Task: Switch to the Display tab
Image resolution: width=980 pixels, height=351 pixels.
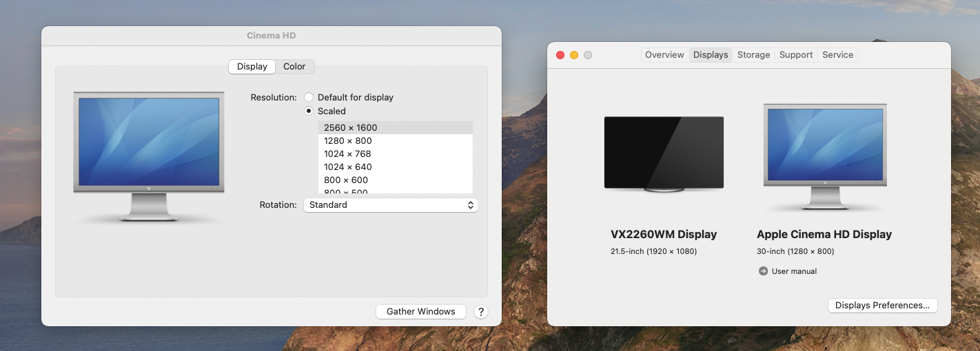Action: (x=252, y=67)
